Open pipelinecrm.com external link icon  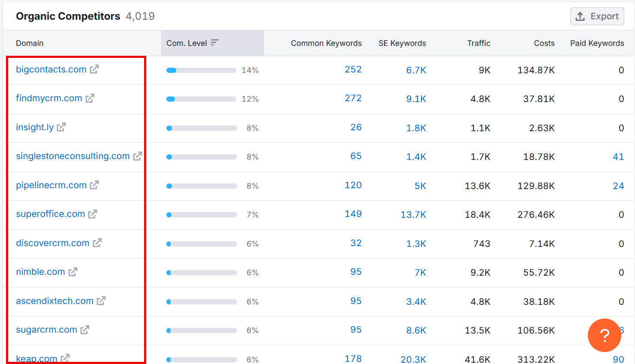coord(94,185)
